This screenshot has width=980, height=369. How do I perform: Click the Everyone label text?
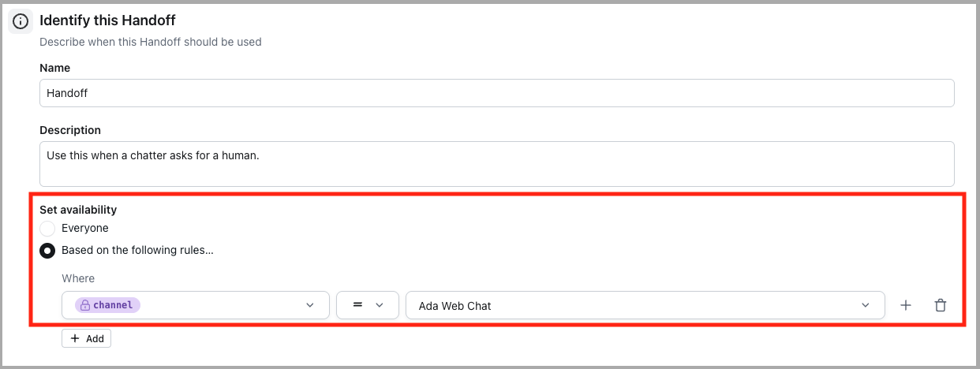tap(85, 228)
